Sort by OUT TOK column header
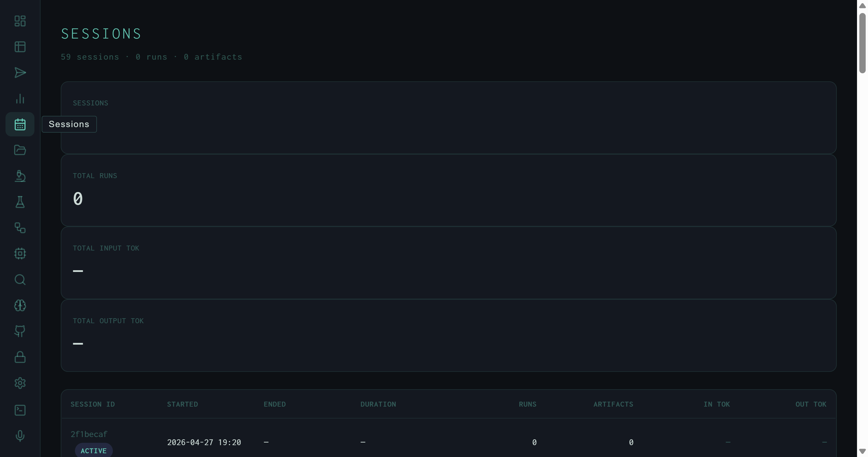Viewport: 868px width, 457px height. (x=811, y=404)
